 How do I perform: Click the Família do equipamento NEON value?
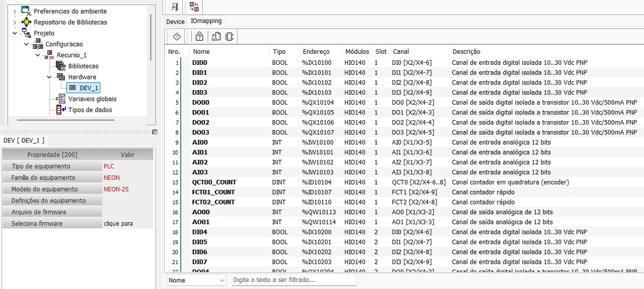[x=112, y=177]
